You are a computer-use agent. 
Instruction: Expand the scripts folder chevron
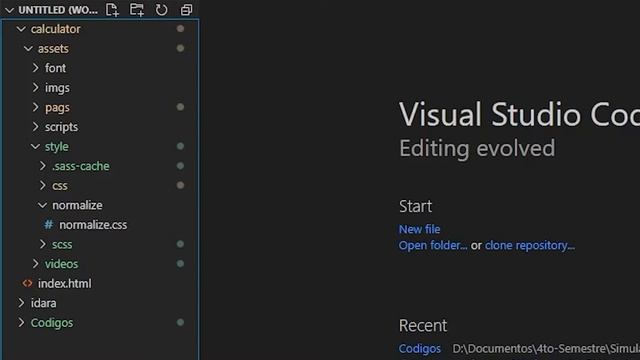[36, 127]
